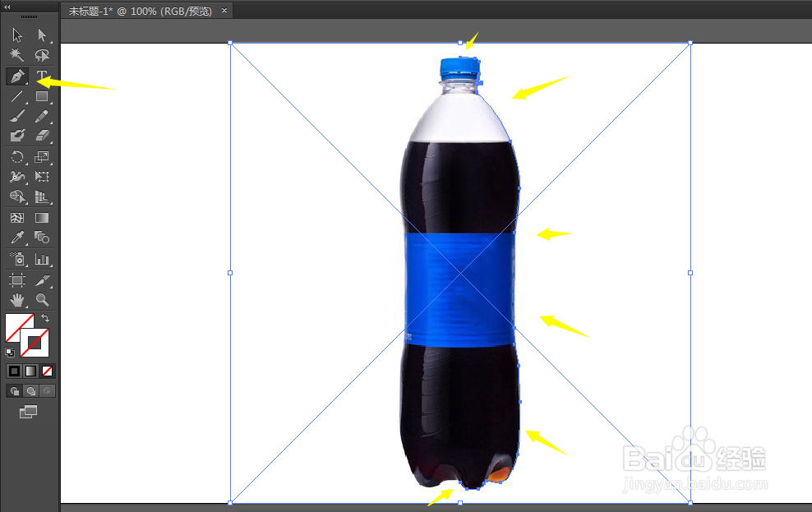Apply solid Color mode button
Viewport: 812px width, 512px height.
pos(15,371)
